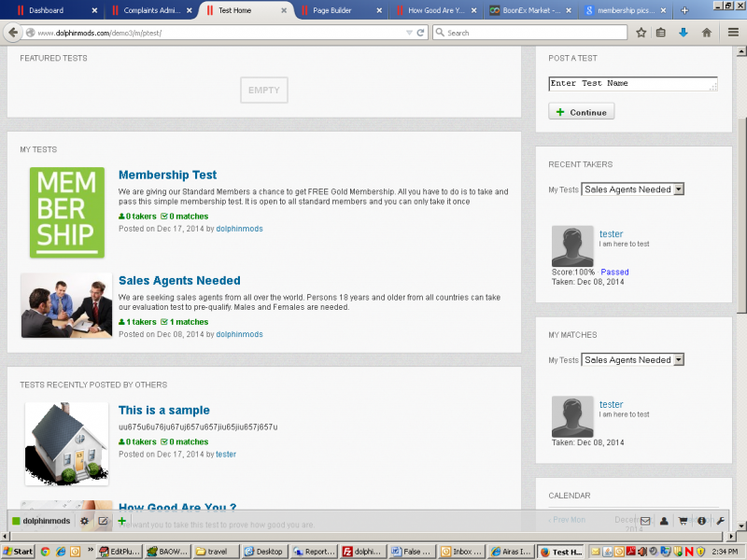Viewport: 747px width, 560px height.
Task: Click 1 takers under Sales Agents Needed
Action: pyautogui.click(x=137, y=322)
